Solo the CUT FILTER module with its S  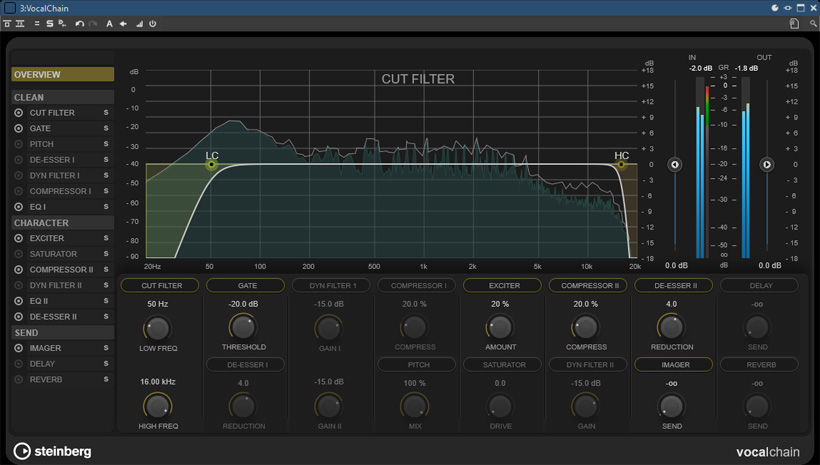pyautogui.click(x=106, y=112)
